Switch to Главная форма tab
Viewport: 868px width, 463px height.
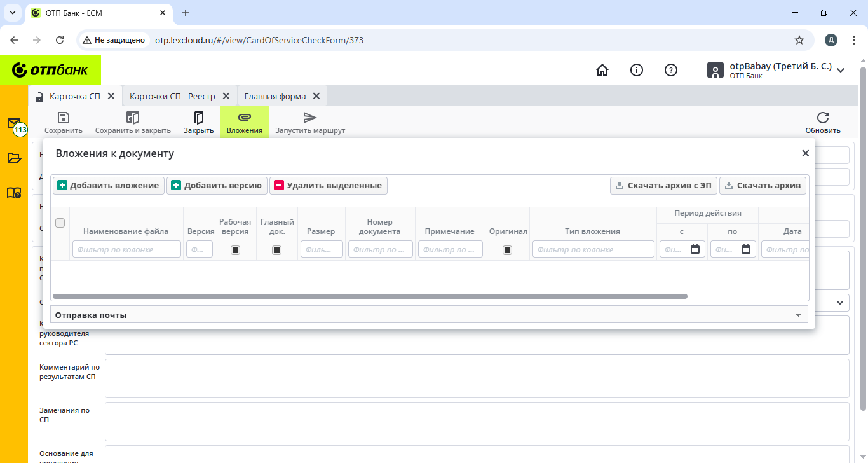coord(275,96)
